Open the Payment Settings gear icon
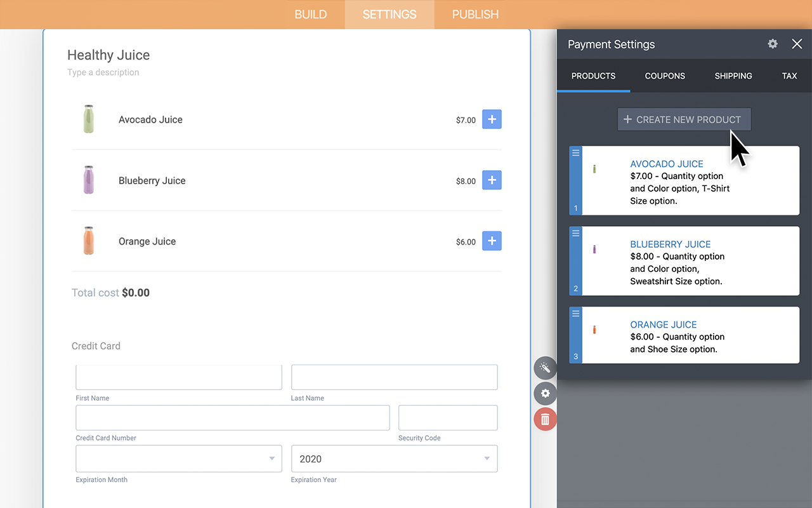Viewport: 812px width, 508px height. (773, 44)
